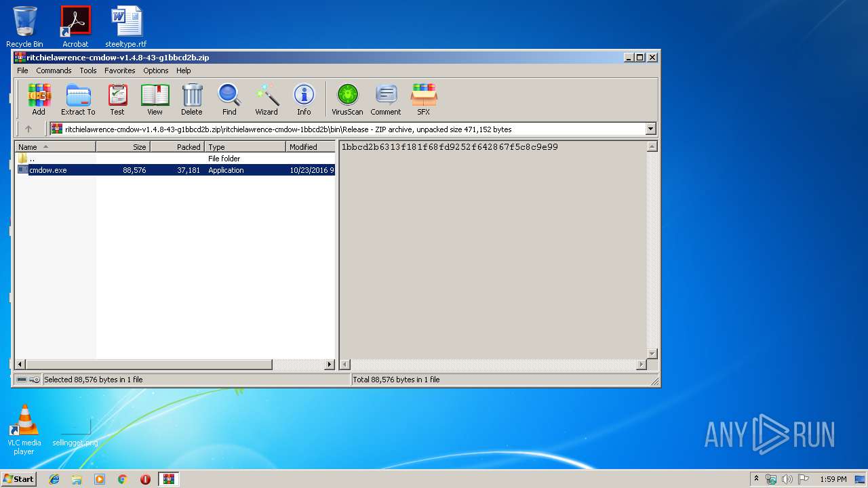Image resolution: width=868 pixels, height=488 pixels.
Task: Click file list horizontal scrollbar right arrow
Action: coord(330,364)
